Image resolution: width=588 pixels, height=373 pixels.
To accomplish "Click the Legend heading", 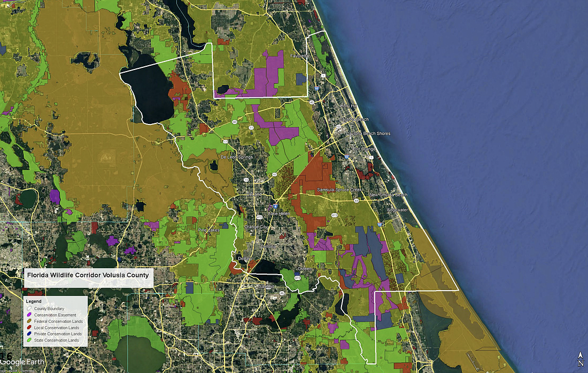I will [34, 301].
